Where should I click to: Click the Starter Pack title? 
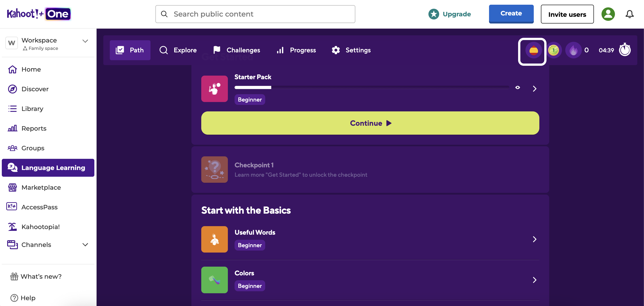click(x=253, y=77)
